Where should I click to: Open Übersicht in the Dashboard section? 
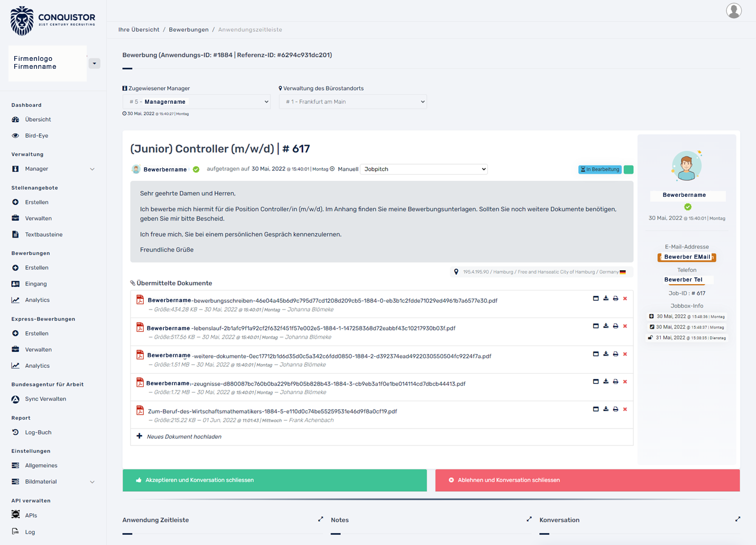38,120
